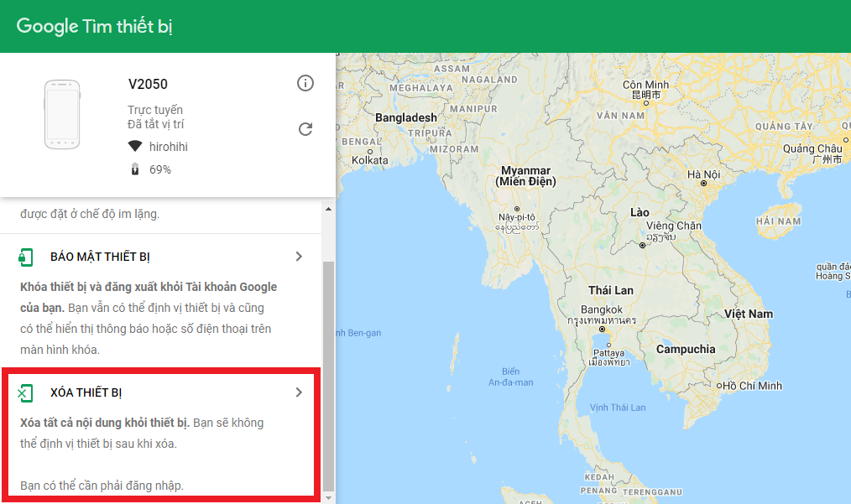Click Bangkok on the map
The width and height of the screenshot is (851, 504).
click(x=602, y=309)
